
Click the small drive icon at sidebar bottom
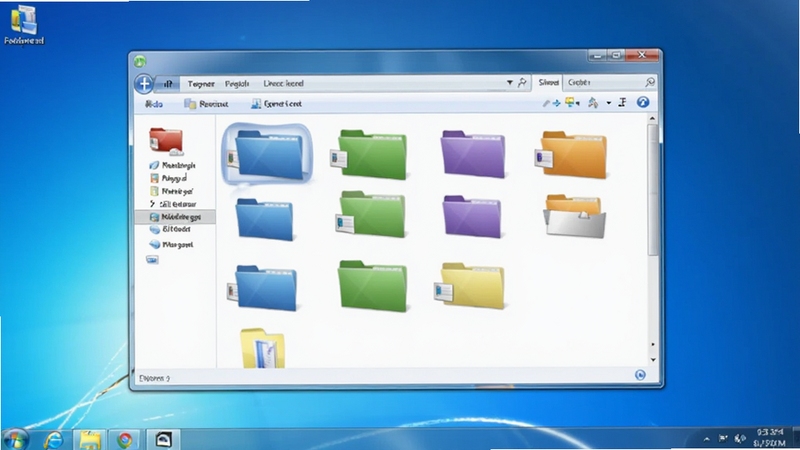point(153,260)
